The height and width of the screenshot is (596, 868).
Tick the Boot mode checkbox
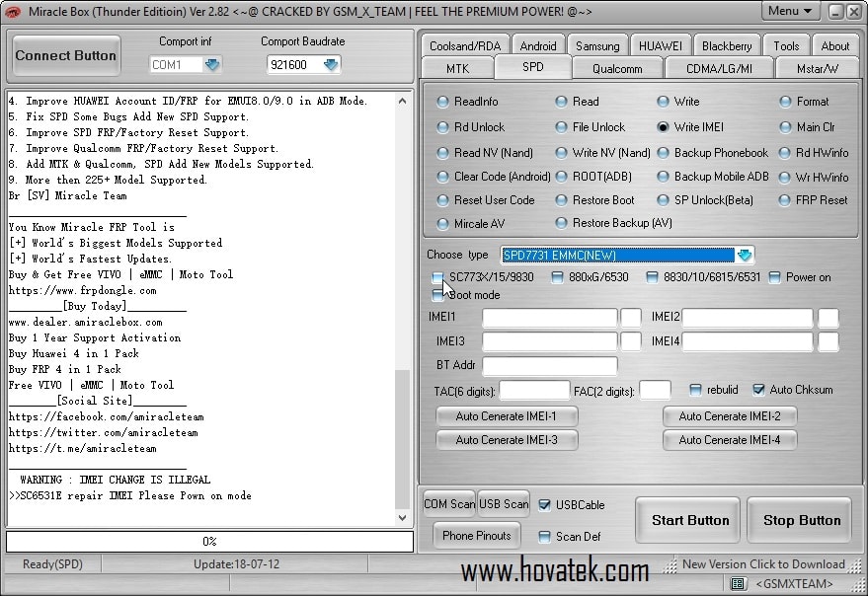click(437, 295)
